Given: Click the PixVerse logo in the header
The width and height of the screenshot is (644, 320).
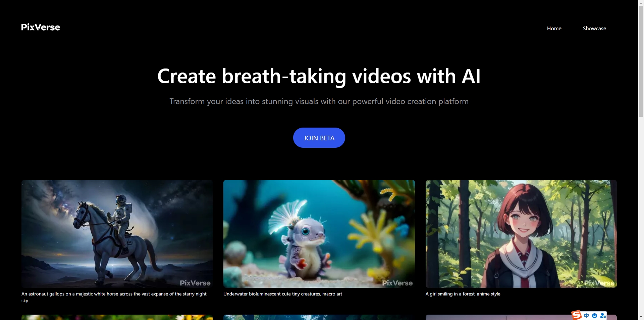Looking at the screenshot, I should (x=41, y=27).
